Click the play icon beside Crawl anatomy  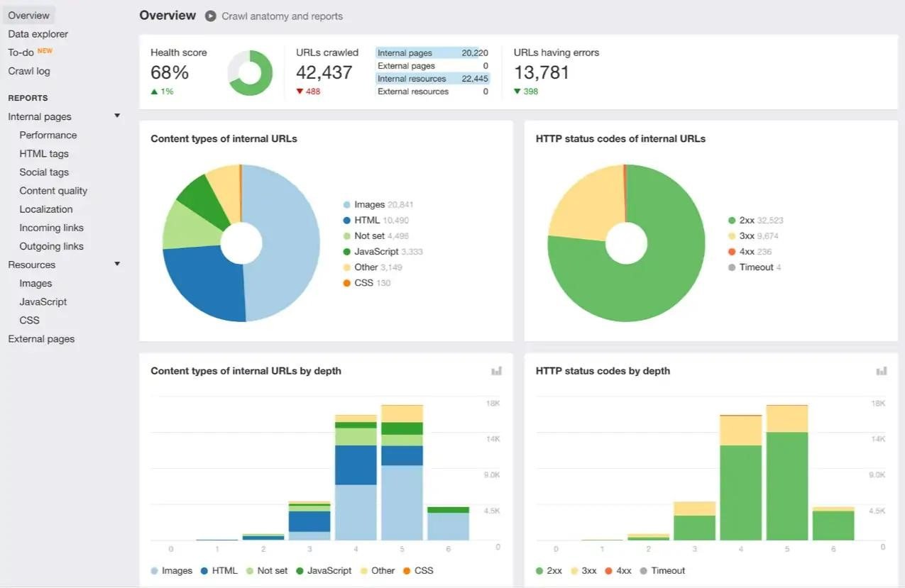coord(211,16)
